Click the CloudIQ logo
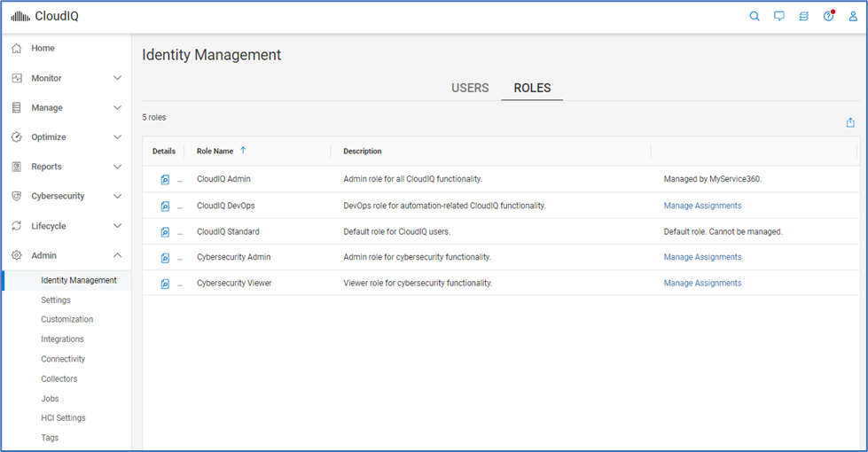868x452 pixels. pyautogui.click(x=44, y=16)
